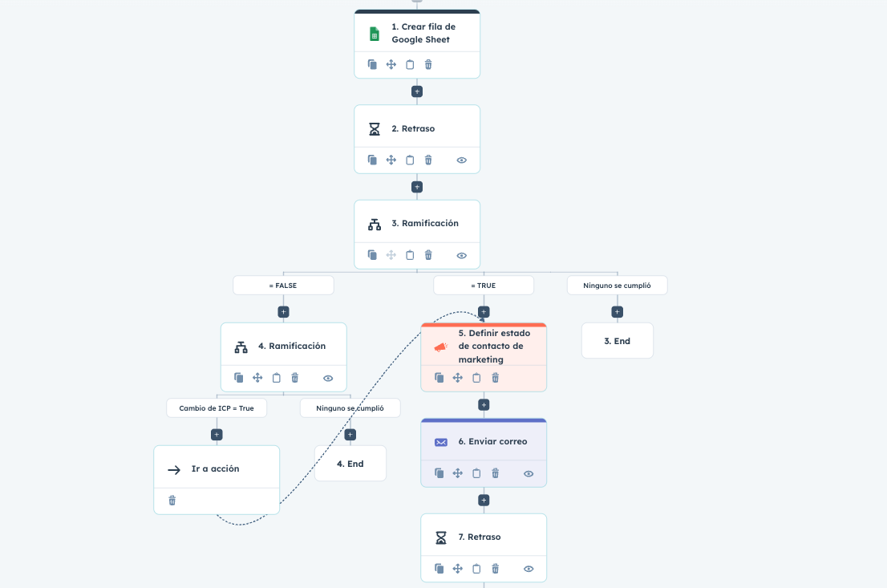The width and height of the screenshot is (887, 588).
Task: Toggle eye icon on 6. Enviar correo
Action: tap(529, 473)
